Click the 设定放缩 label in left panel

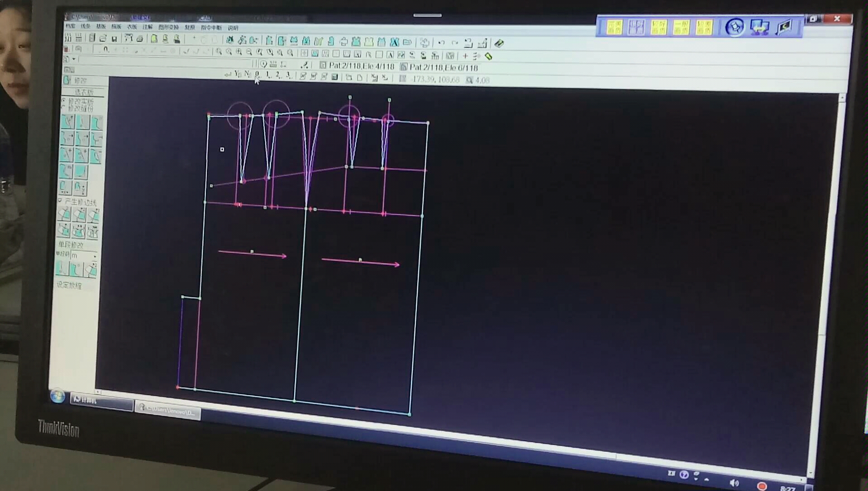point(69,285)
